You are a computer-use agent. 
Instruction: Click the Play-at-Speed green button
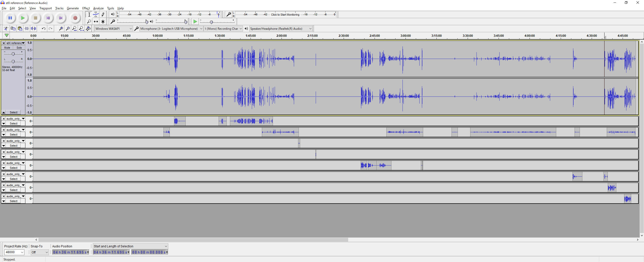[x=195, y=22]
